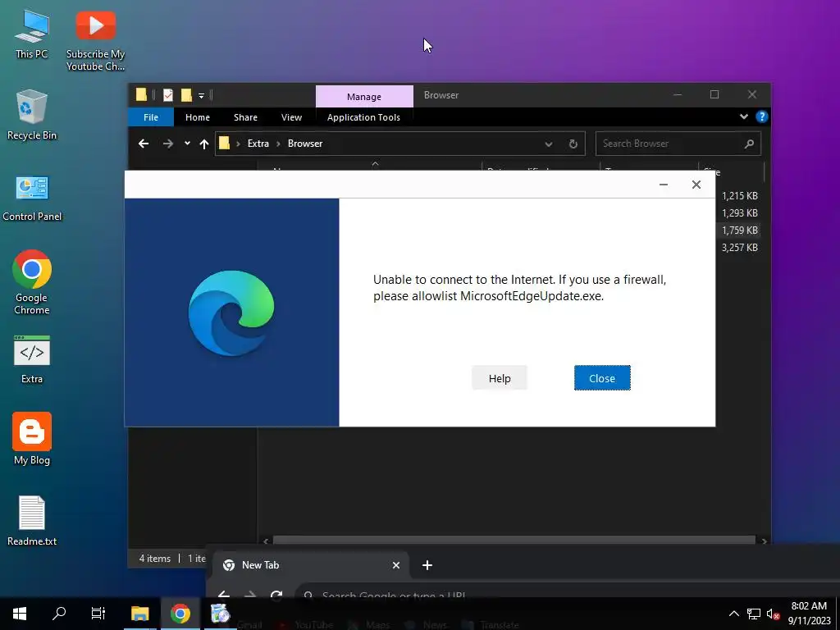Add a new tab in Chrome
This screenshot has width=840, height=630.
pyautogui.click(x=427, y=565)
